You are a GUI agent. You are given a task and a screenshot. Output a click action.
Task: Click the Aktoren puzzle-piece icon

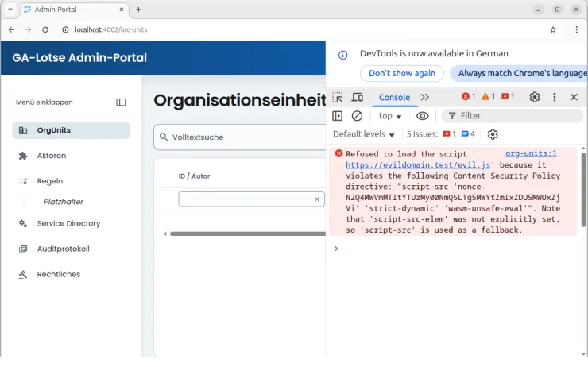pyautogui.click(x=23, y=156)
